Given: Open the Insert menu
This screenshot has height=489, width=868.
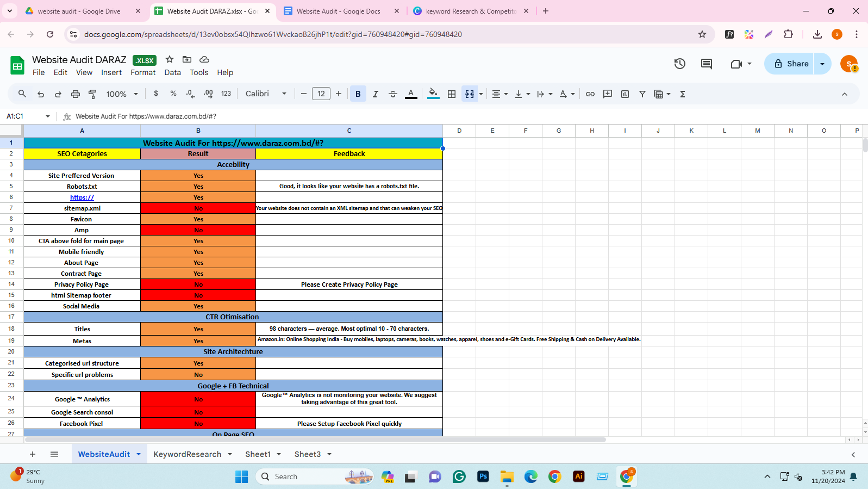Looking at the screenshot, I should tap(111, 72).
